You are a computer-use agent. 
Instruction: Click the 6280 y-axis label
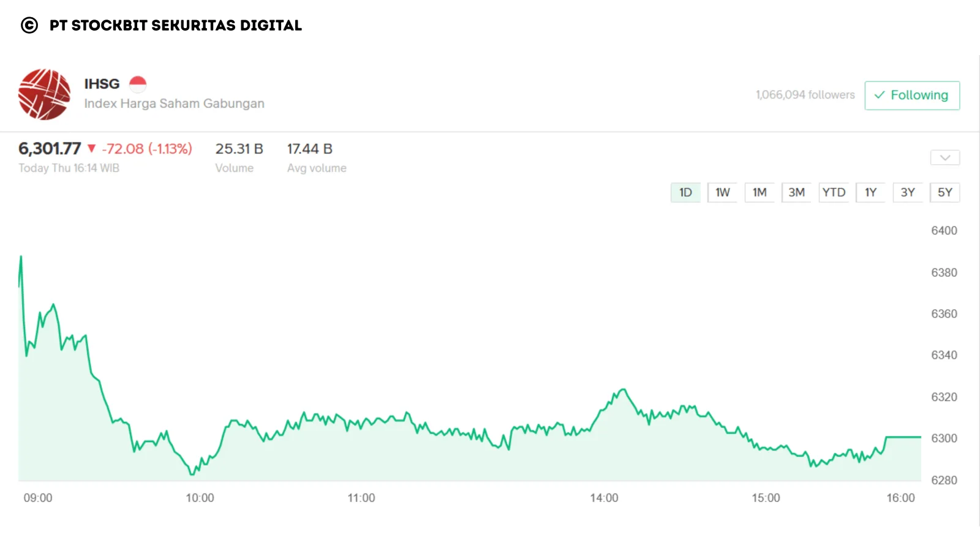[x=944, y=480]
